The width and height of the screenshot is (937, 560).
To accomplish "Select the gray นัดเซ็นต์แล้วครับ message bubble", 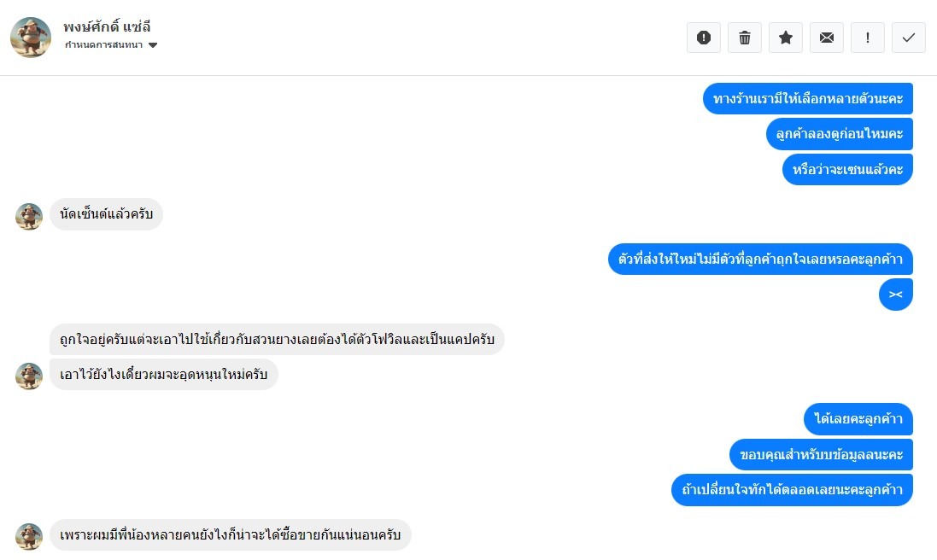I will pyautogui.click(x=107, y=214).
